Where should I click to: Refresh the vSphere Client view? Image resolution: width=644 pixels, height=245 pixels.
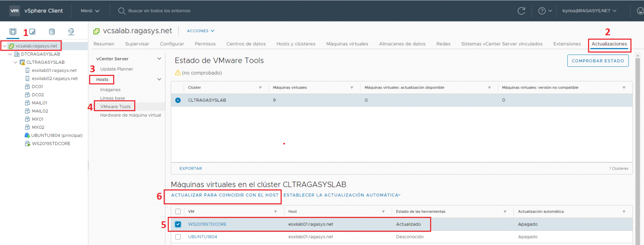[521, 11]
